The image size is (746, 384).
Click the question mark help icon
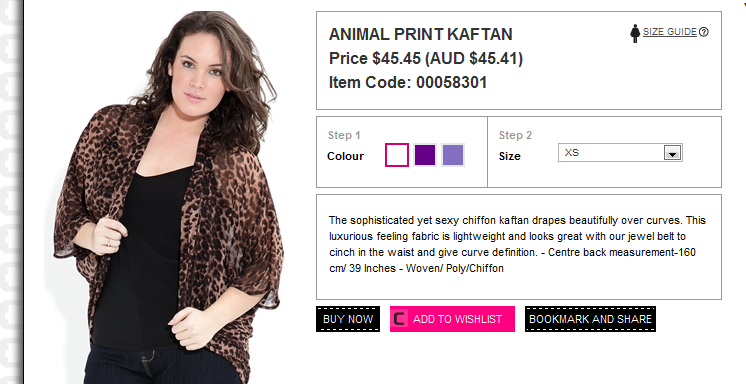coord(704,32)
